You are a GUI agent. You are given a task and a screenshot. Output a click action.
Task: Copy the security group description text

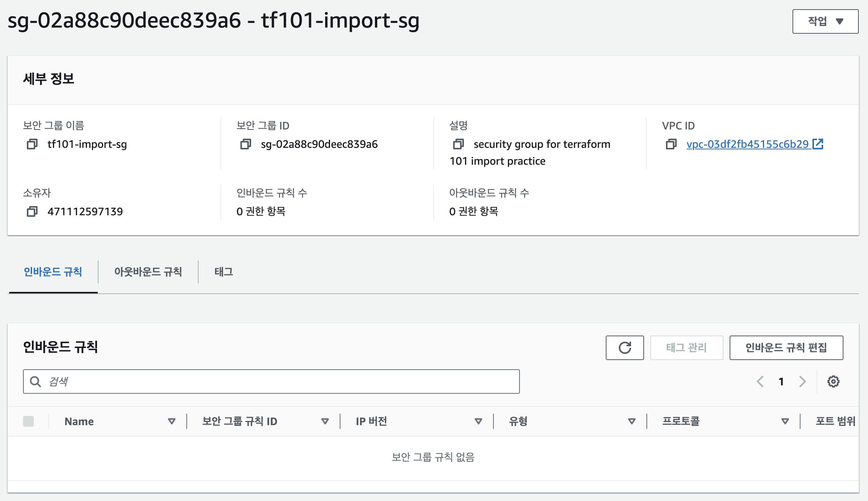[x=459, y=144]
